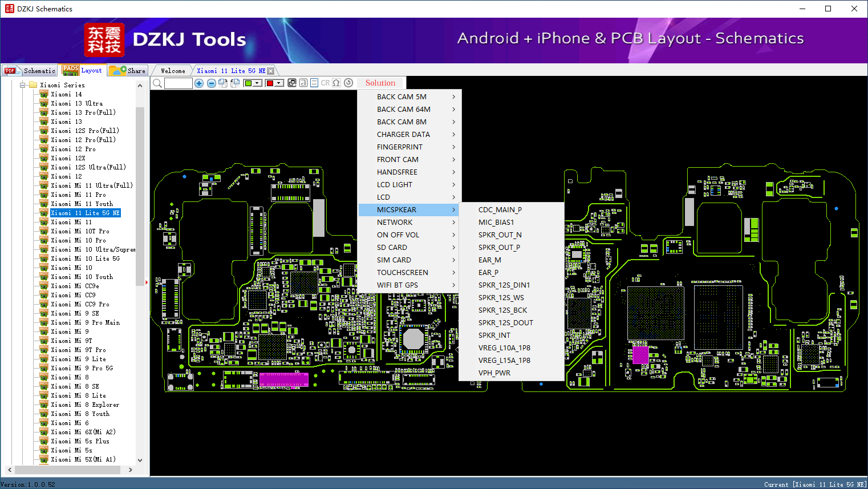Click the tree panel vertical scrollbar thumb
The image size is (868, 489).
coord(140,196)
